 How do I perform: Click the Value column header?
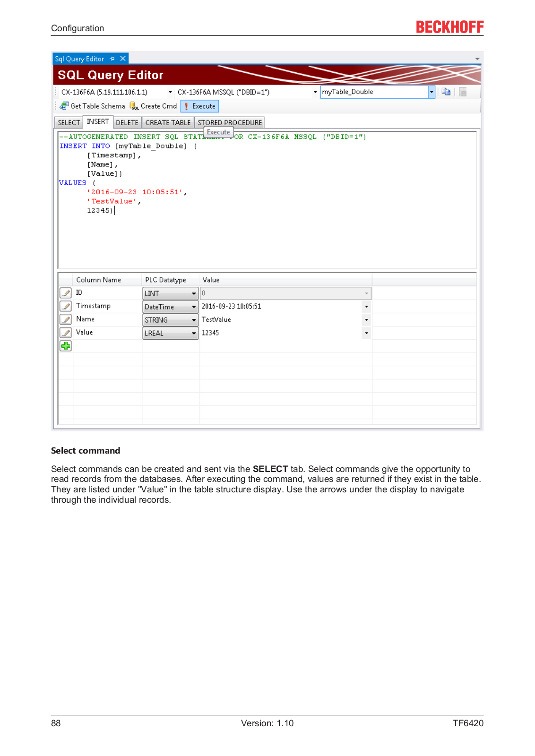pyautogui.click(x=211, y=280)
